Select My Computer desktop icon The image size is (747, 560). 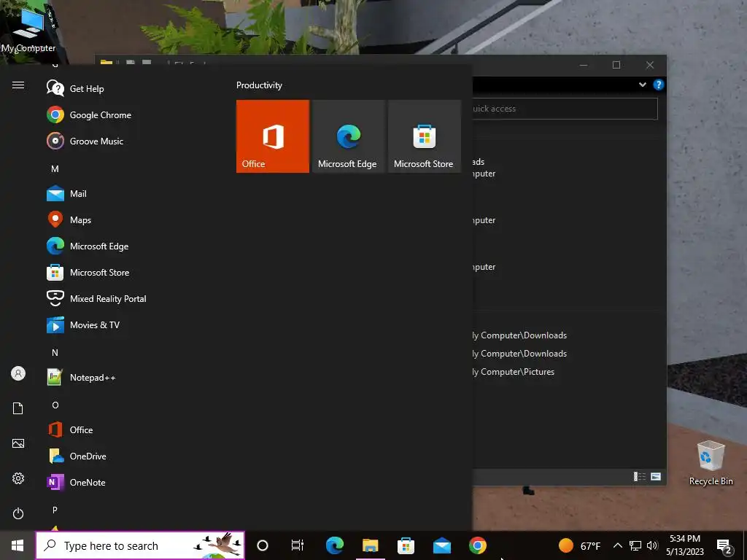coord(28,29)
